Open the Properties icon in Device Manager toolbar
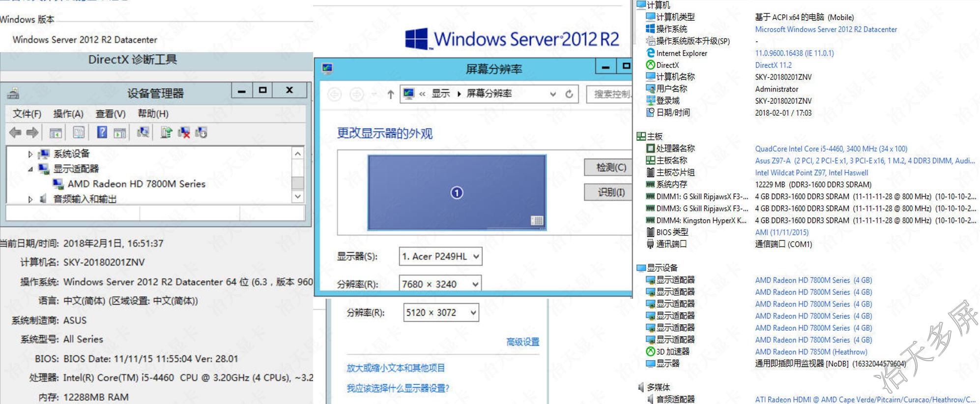The image size is (980, 404). tap(79, 132)
